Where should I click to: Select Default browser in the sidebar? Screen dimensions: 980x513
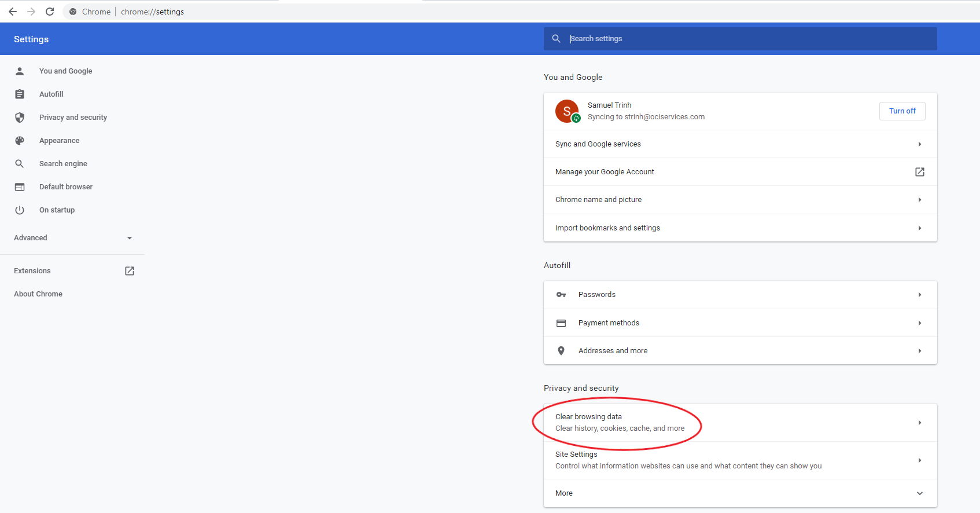[x=66, y=187]
